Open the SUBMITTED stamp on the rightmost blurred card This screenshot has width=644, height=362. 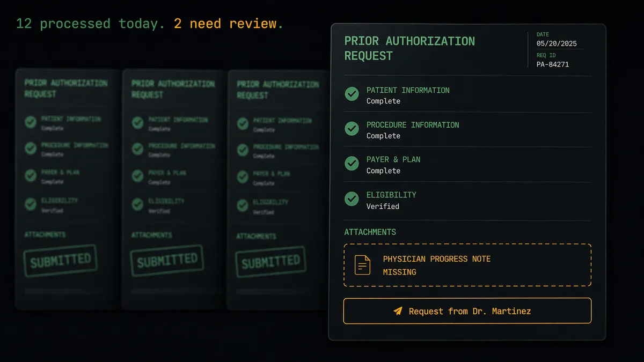pos(270,262)
